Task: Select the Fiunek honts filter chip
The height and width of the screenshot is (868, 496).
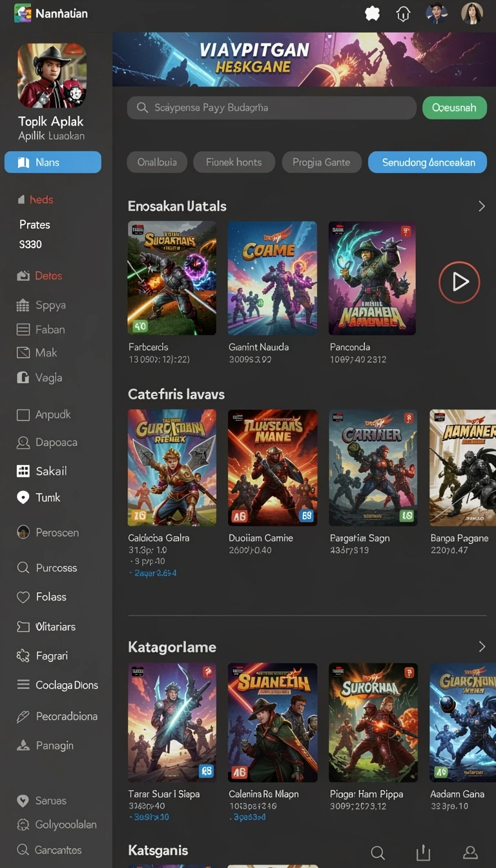Action: [234, 162]
